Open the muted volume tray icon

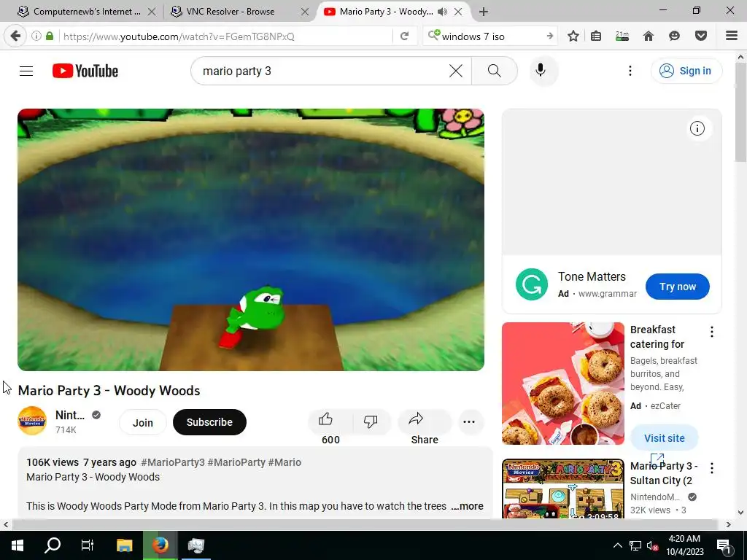click(653, 545)
